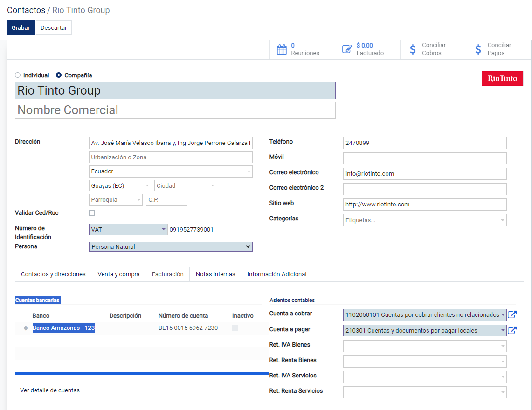This screenshot has width=532, height=410.
Task: Open the Reuniones calendar icon
Action: (x=282, y=49)
